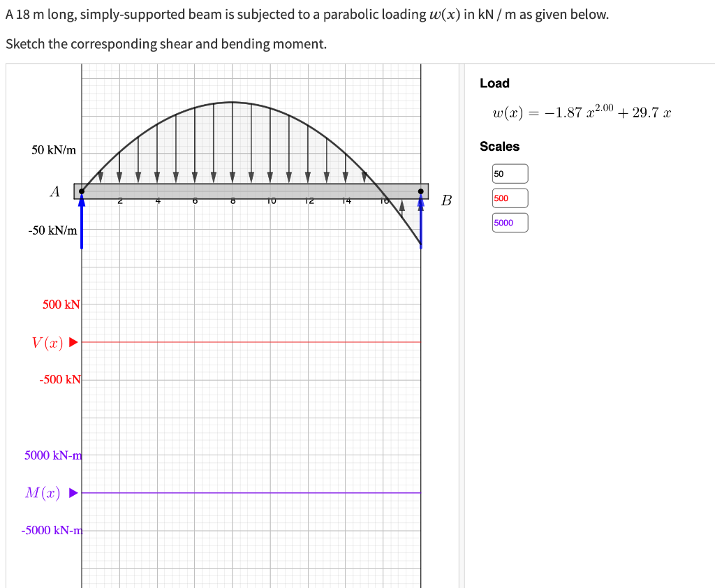Click the red shear scale input showing 500
The height and width of the screenshot is (588, 715).
(x=510, y=198)
